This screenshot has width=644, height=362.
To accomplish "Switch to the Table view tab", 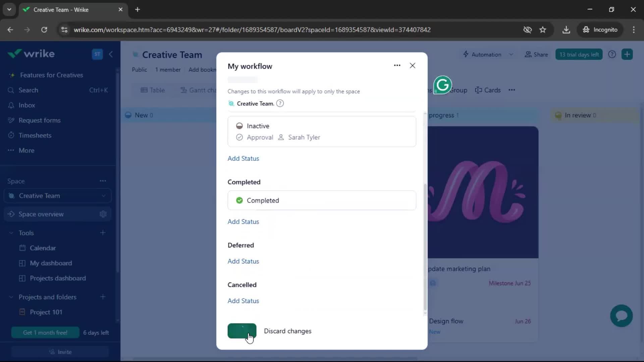I will (x=153, y=90).
